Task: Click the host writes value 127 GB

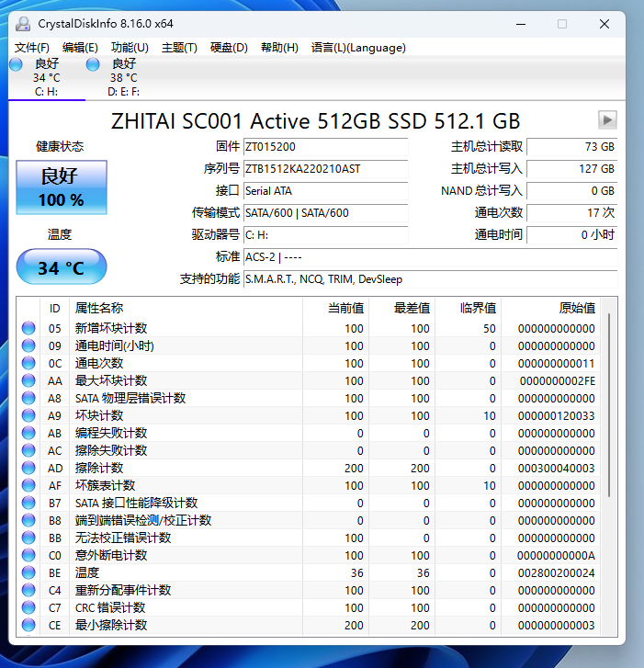Action: [x=572, y=169]
